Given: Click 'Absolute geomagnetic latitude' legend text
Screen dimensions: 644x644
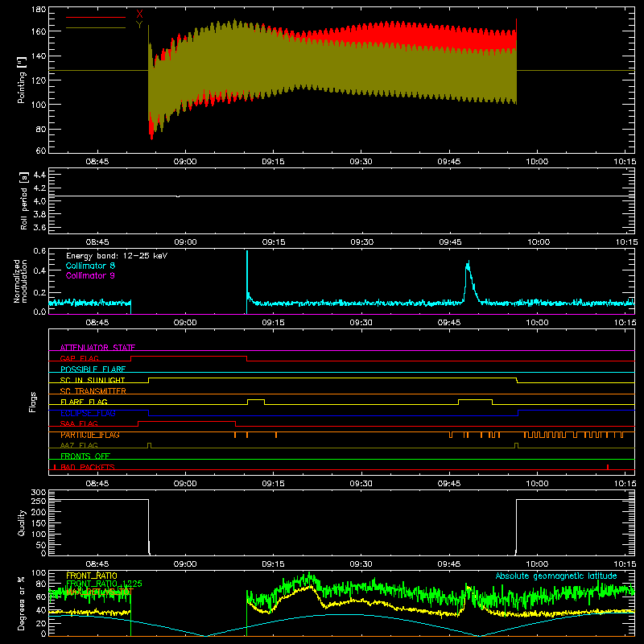Looking at the screenshot, I should click(x=556, y=576).
